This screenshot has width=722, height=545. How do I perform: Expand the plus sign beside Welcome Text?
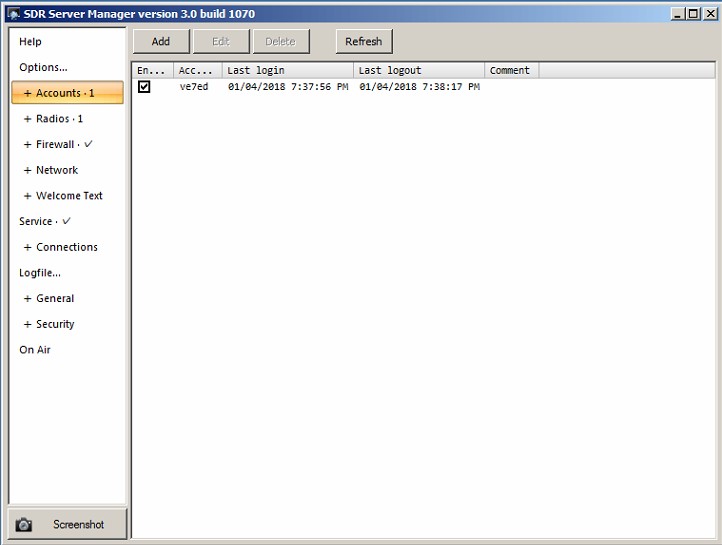[28, 196]
